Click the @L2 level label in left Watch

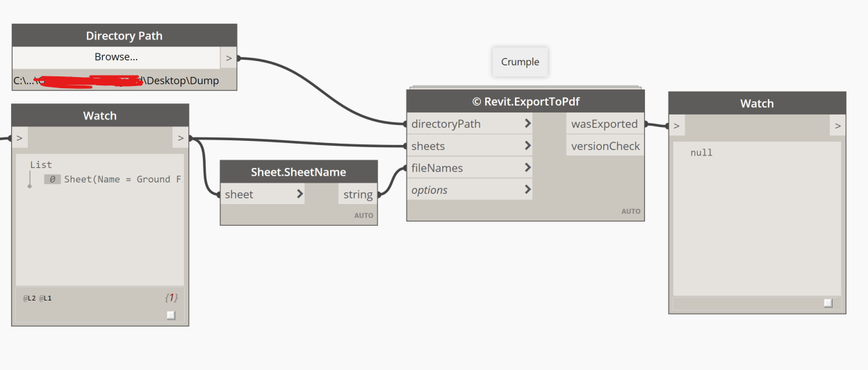[x=29, y=298]
